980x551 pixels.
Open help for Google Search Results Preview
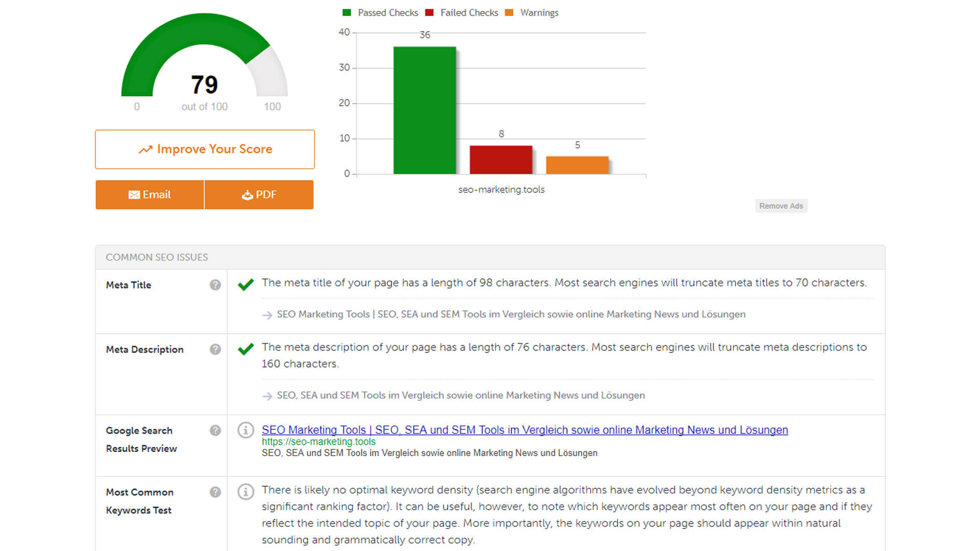[215, 431]
